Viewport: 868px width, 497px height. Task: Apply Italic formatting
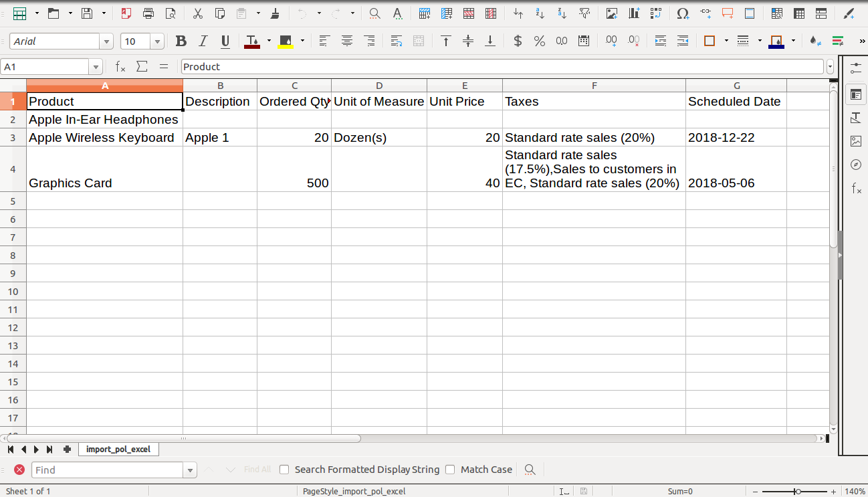pos(203,41)
